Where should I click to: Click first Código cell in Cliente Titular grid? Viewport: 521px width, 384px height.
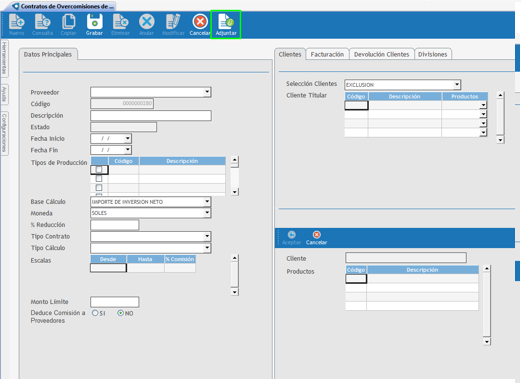tap(356, 105)
